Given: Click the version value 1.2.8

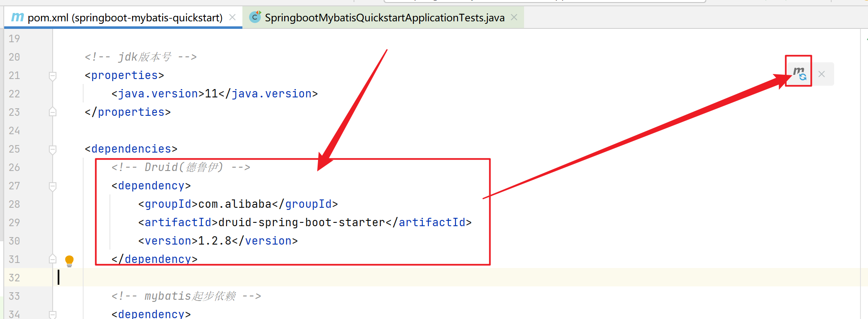Looking at the screenshot, I should click(x=215, y=241).
